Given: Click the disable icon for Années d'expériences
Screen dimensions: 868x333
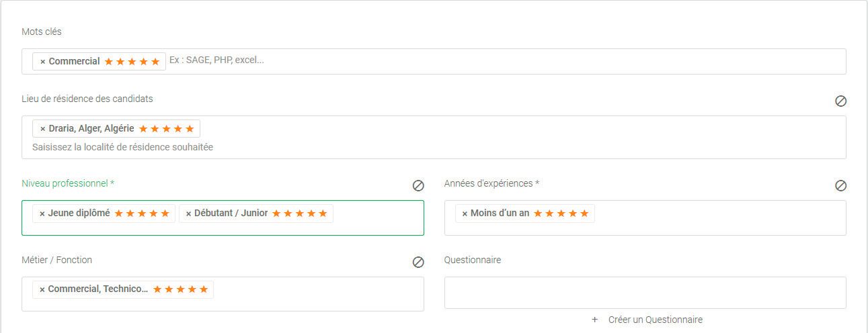Looking at the screenshot, I should [x=840, y=185].
